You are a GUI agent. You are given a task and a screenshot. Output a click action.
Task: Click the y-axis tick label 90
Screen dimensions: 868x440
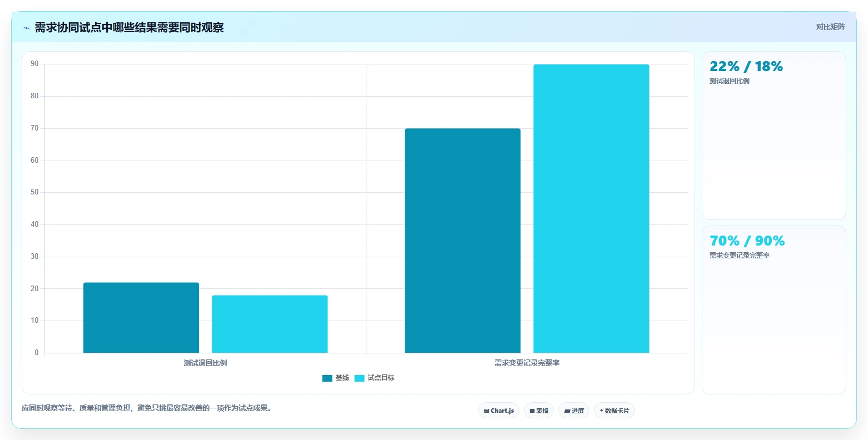pos(35,64)
